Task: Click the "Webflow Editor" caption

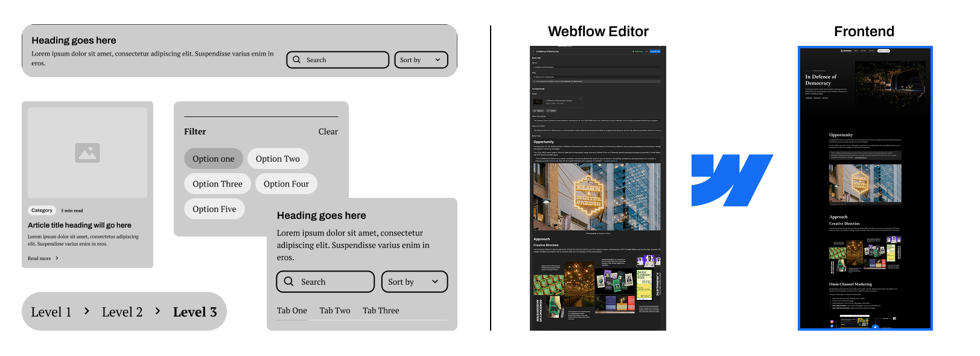Action: pos(598,31)
